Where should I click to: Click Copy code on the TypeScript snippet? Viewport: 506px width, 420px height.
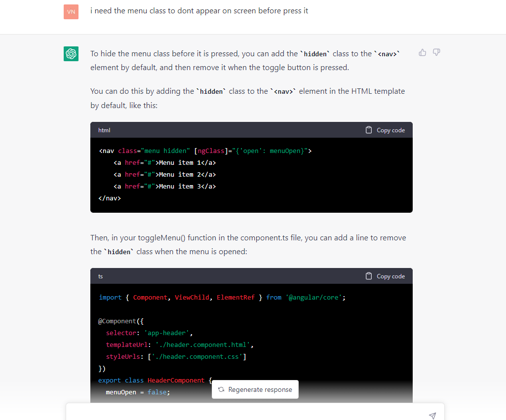pos(389,276)
